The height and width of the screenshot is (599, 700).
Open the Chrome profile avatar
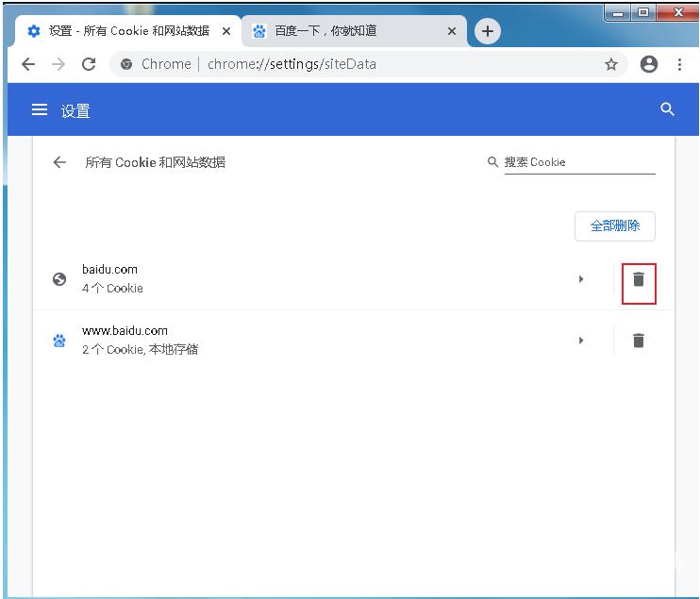(648, 64)
